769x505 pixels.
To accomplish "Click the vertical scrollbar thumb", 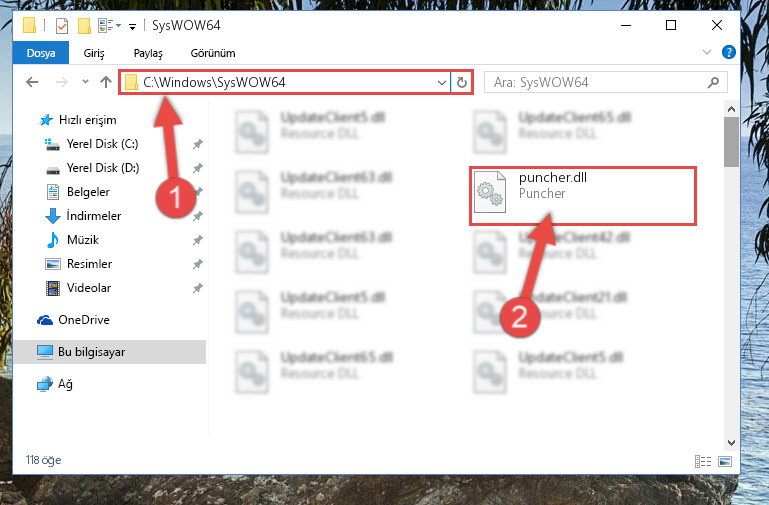I will coord(731,142).
